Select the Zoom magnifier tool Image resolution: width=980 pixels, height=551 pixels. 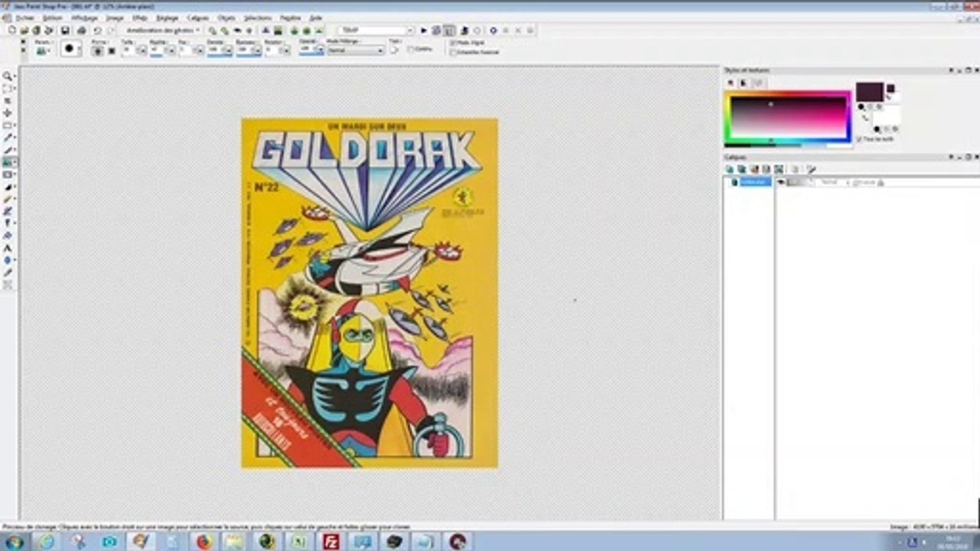click(8, 76)
